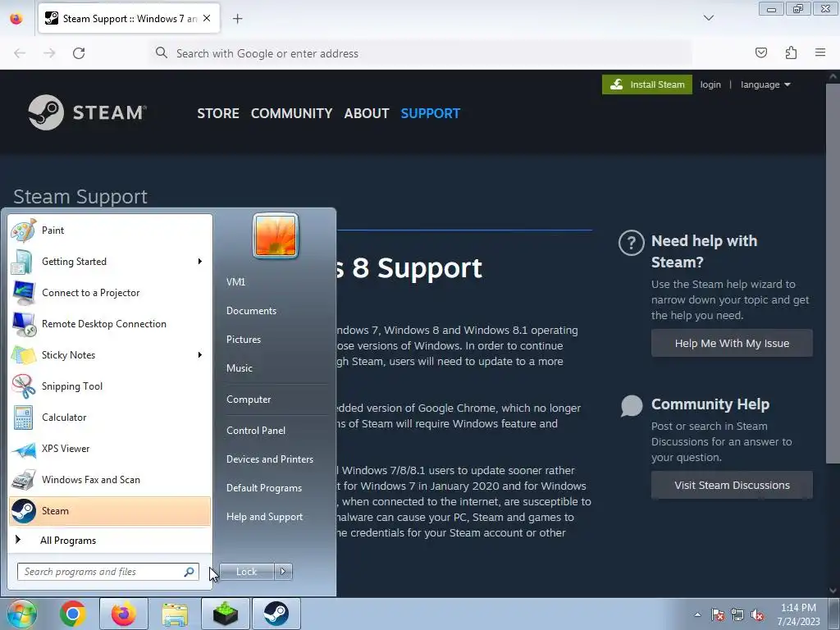This screenshot has width=840, height=630.
Task: Open Help and Support
Action: (265, 517)
